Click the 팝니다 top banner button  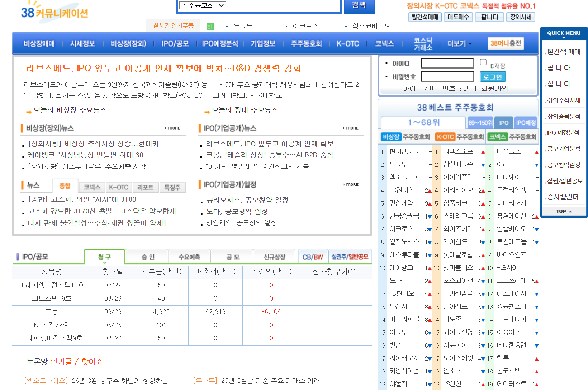click(489, 17)
